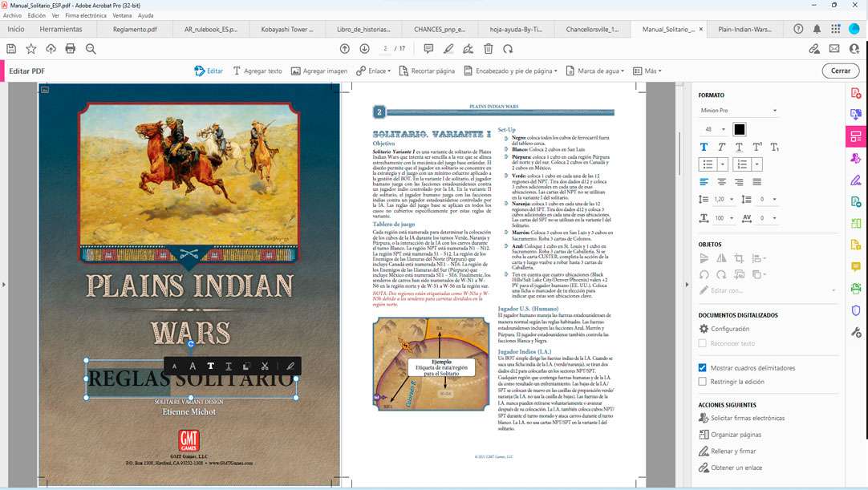Click Recortar página
Image resolution: width=868 pixels, height=490 pixels.
[x=427, y=71]
